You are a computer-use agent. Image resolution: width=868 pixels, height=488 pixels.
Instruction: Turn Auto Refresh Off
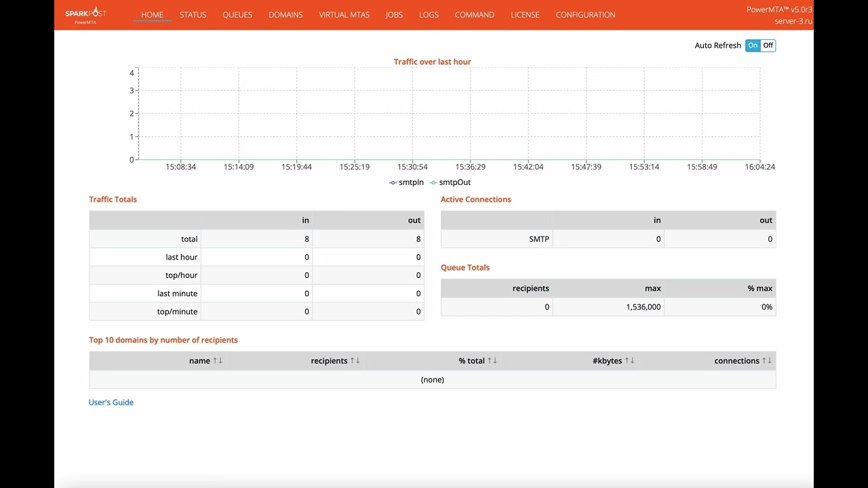(768, 45)
